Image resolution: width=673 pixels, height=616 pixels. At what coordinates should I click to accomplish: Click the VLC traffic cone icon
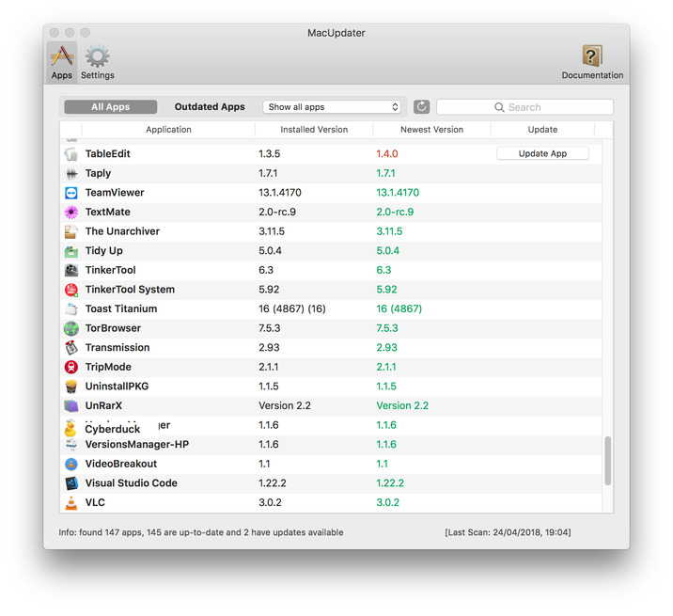[71, 503]
